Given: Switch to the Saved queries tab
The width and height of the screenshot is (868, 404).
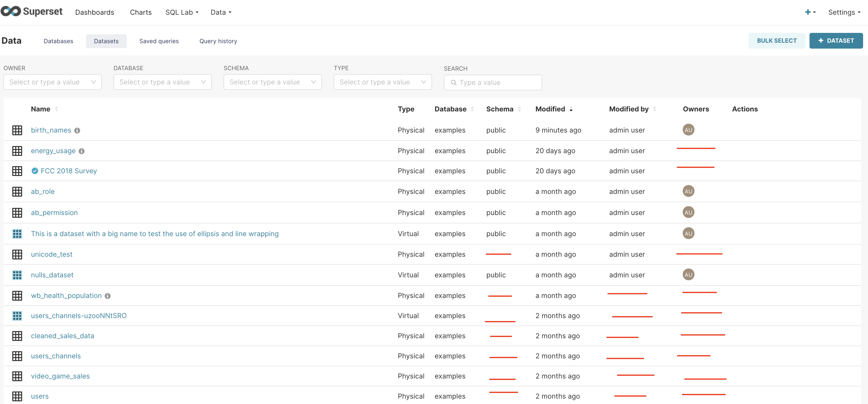Looking at the screenshot, I should tap(159, 41).
